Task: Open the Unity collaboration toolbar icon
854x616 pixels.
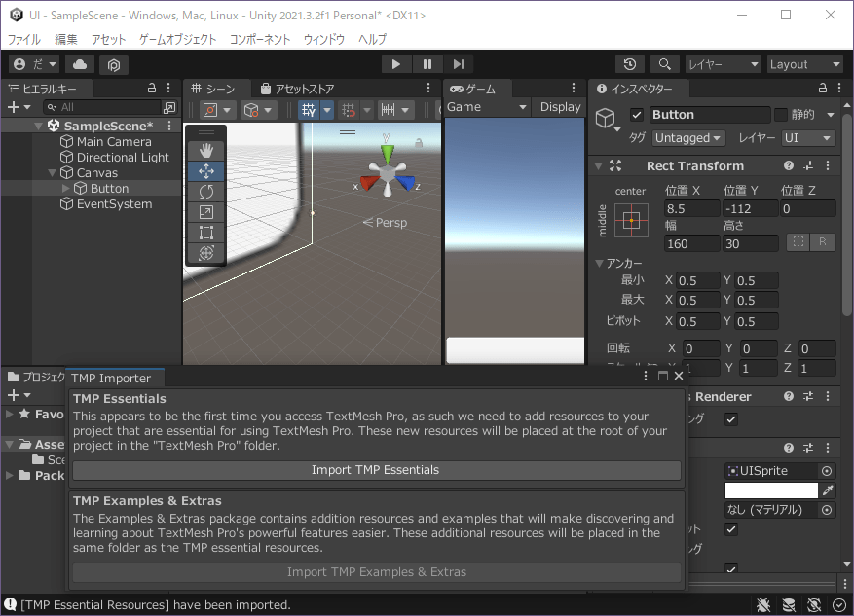Action: (113, 65)
